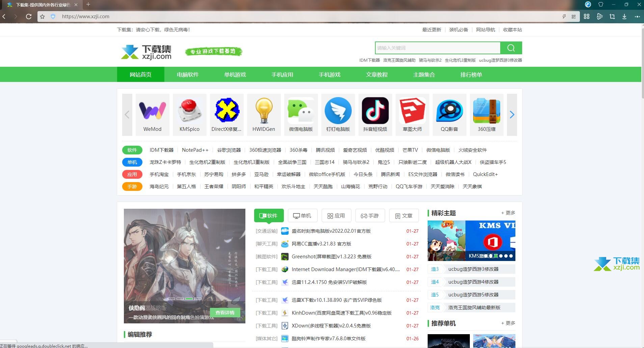Click the icon beside 盛名时刻表电脑版
644x348 pixels.
[x=285, y=231]
